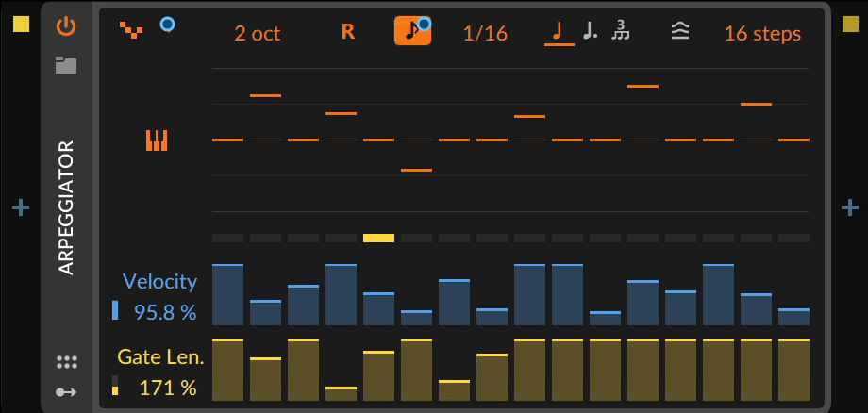This screenshot has height=413, width=868.
Task: Click the highlighted yellow step indicator
Action: (378, 238)
